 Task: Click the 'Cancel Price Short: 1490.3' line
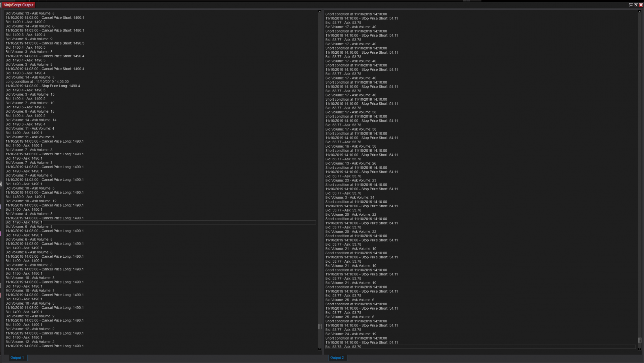click(45, 43)
